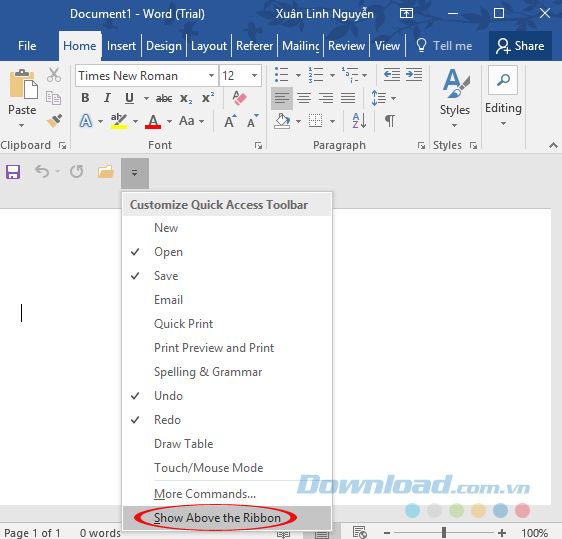Toggle Justify paragraph alignment
The image size is (562, 539).
(348, 98)
